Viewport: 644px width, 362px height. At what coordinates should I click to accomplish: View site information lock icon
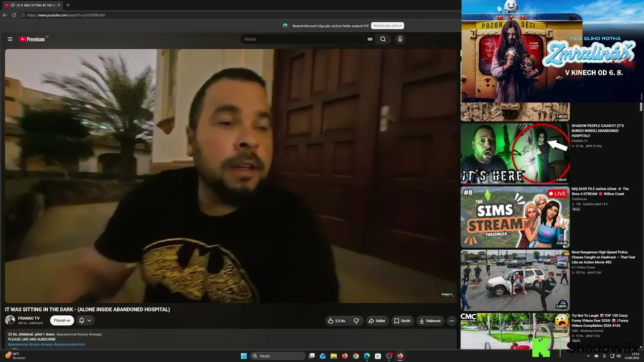pos(23,15)
